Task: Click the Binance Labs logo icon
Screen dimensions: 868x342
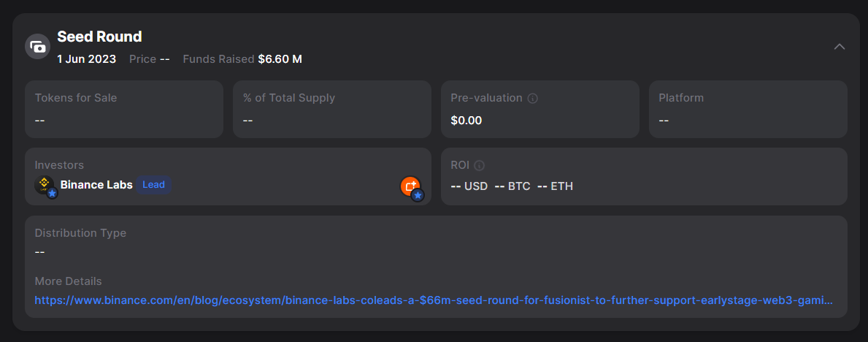Action: coord(45,185)
